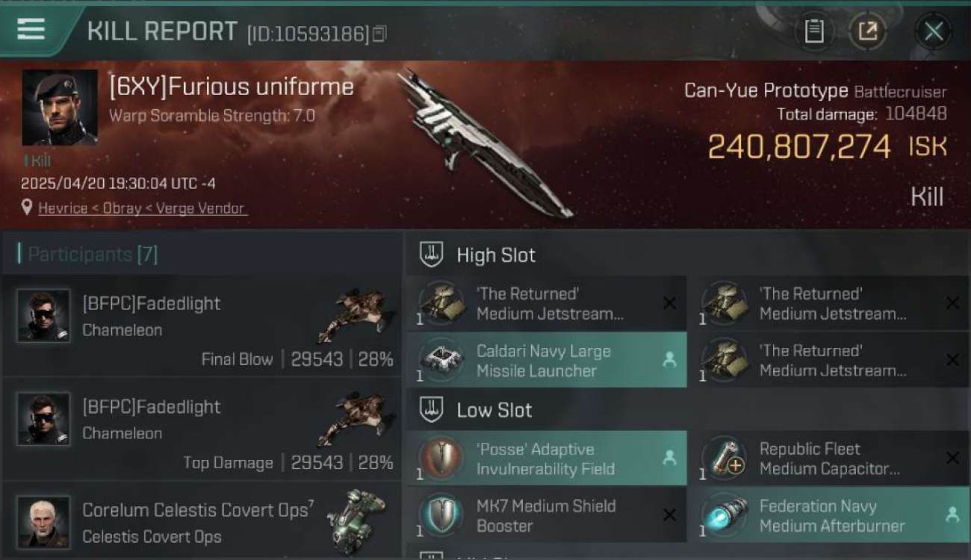Copy the kill report ID icon
The height and width of the screenshot is (560, 971).
tap(379, 34)
